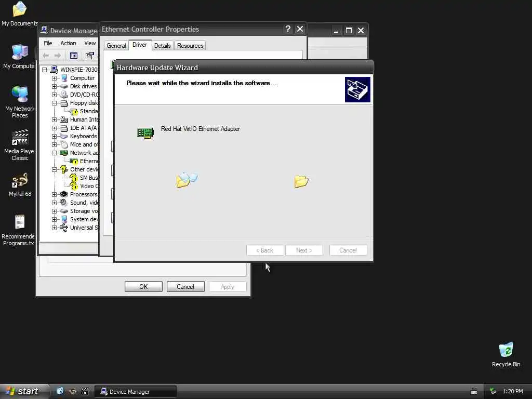Screen dimensions: 532x399
Task: Click the Properties toolbar icon in Device Manager
Action: point(89,55)
